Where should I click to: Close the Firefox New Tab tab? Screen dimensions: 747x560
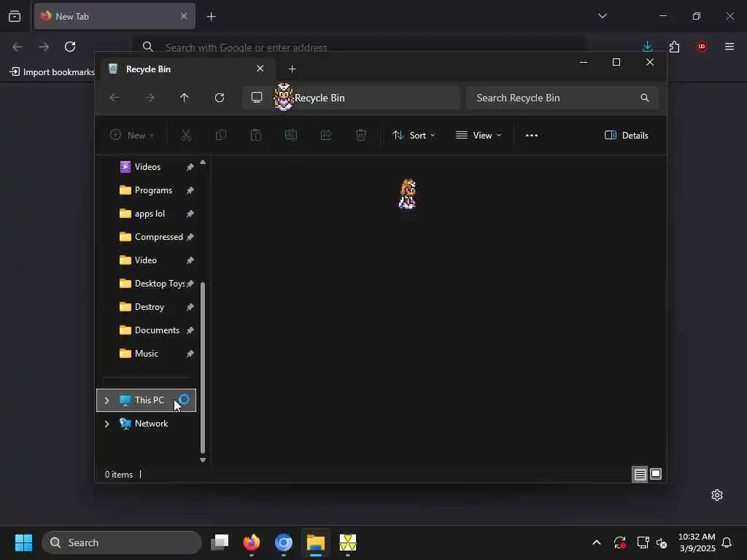(x=183, y=16)
